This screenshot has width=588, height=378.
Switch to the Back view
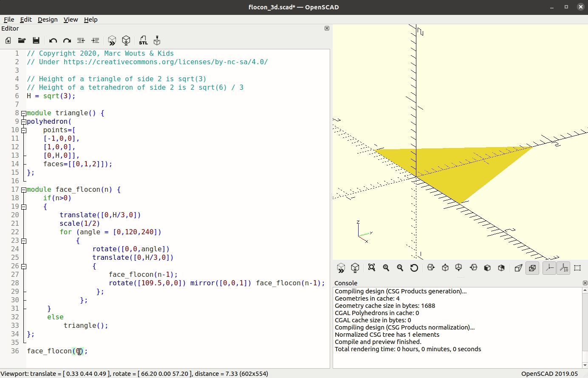tap(502, 268)
